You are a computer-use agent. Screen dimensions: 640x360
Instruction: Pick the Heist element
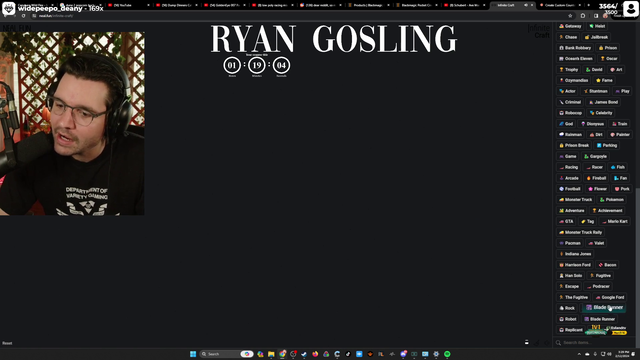[x=597, y=26]
